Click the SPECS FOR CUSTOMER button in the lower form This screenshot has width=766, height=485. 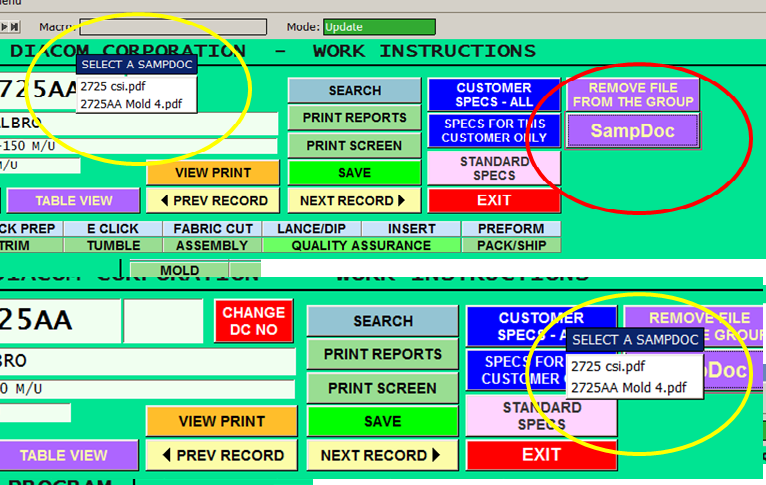516,370
